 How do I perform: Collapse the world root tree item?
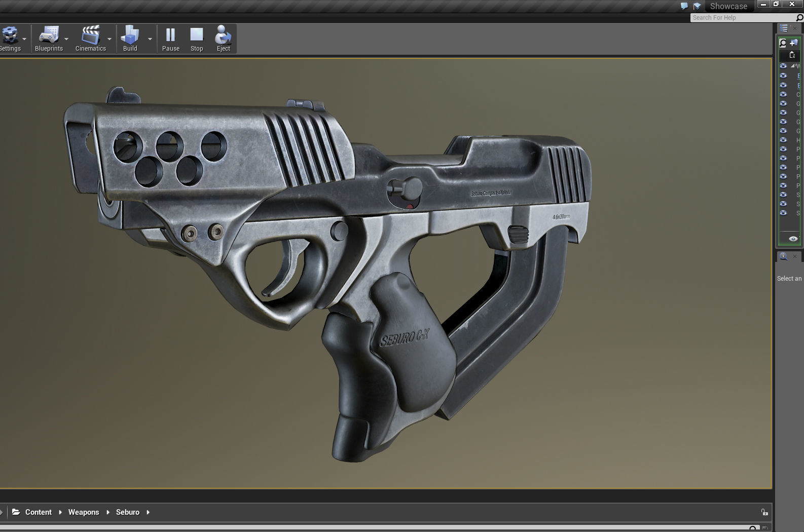pos(792,66)
